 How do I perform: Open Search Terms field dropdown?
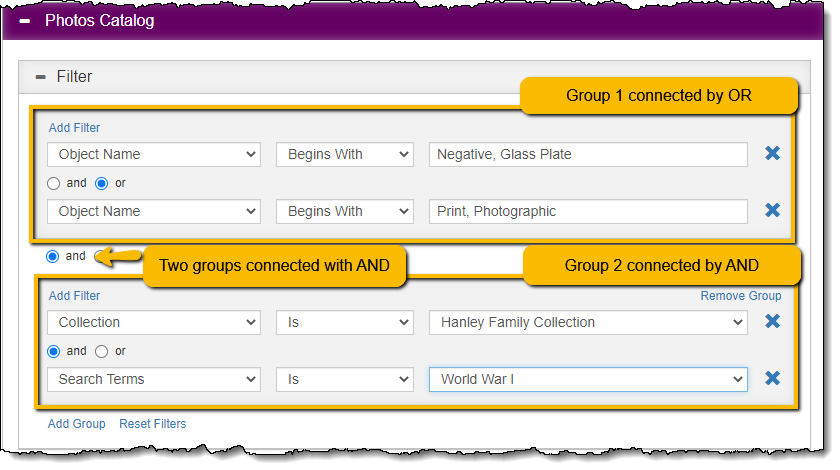(154, 379)
